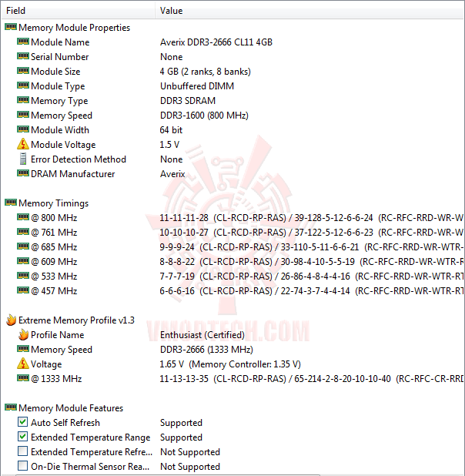Viewport: 465px width, 476px height.
Task: Click the chip icon beside XMP Memory Speed DDR3-2666
Action: [23, 349]
